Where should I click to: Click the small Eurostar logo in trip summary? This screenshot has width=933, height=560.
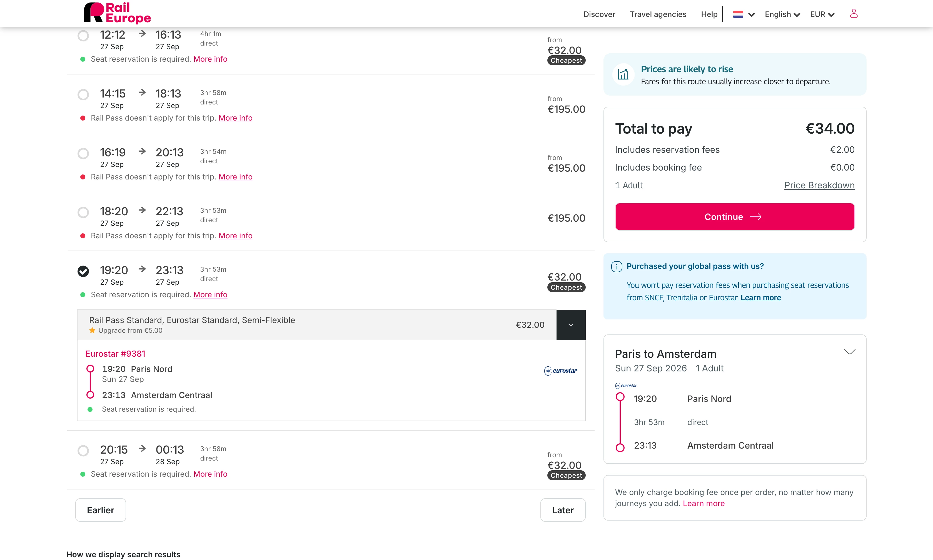click(626, 385)
